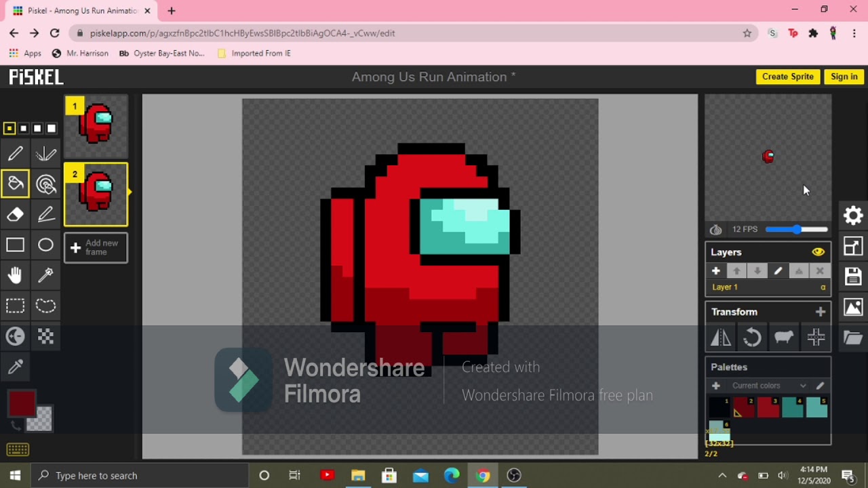Select the Color picker eyedropper tool

(x=15, y=367)
